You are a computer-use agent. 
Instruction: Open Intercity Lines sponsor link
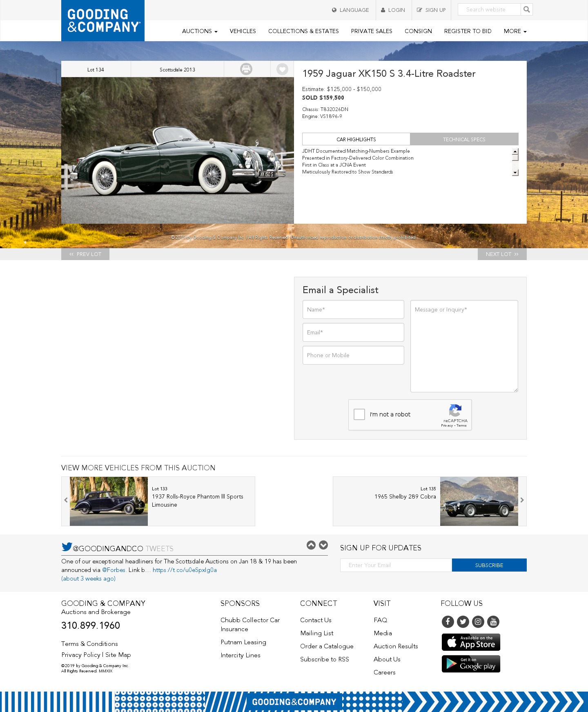(241, 655)
